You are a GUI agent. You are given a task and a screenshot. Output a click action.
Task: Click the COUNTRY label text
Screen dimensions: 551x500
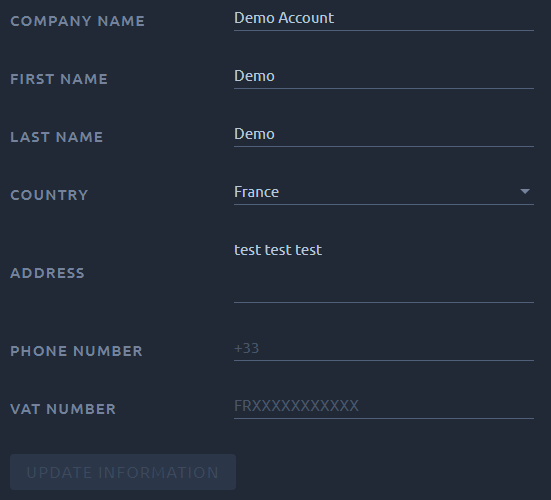point(49,195)
